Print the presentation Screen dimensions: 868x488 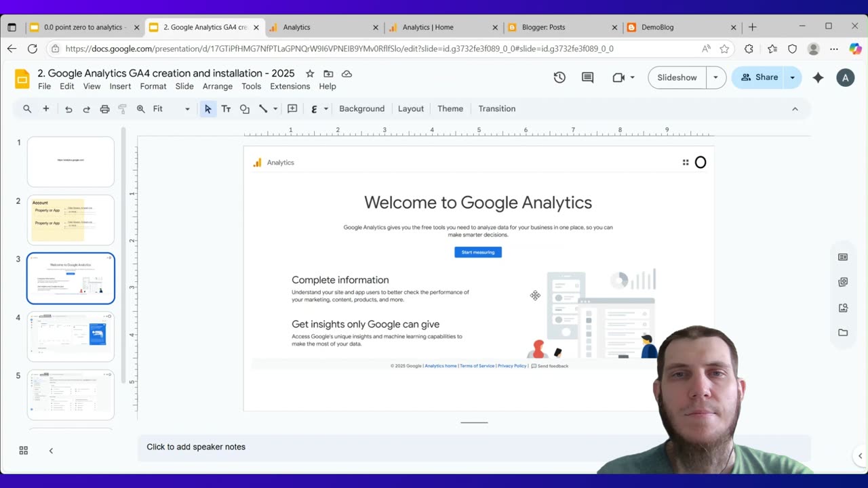(x=104, y=108)
